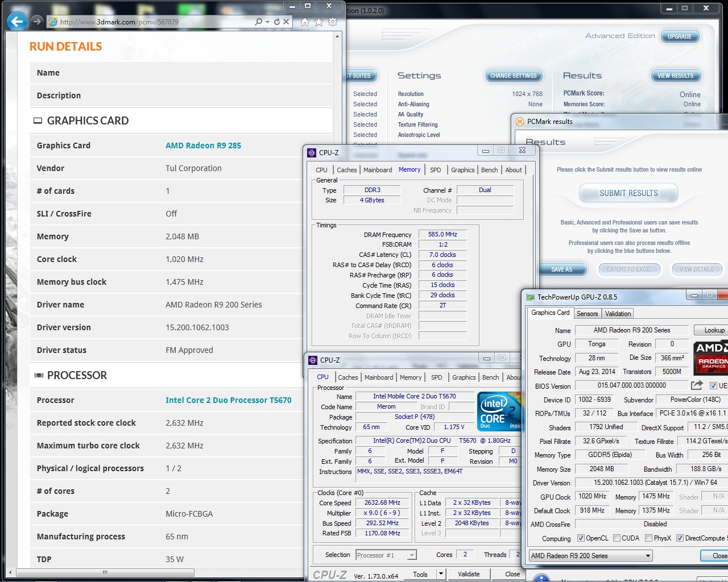Viewport: 728px width, 582px height.
Task: Go back using the browser back arrow
Action: pyautogui.click(x=17, y=22)
